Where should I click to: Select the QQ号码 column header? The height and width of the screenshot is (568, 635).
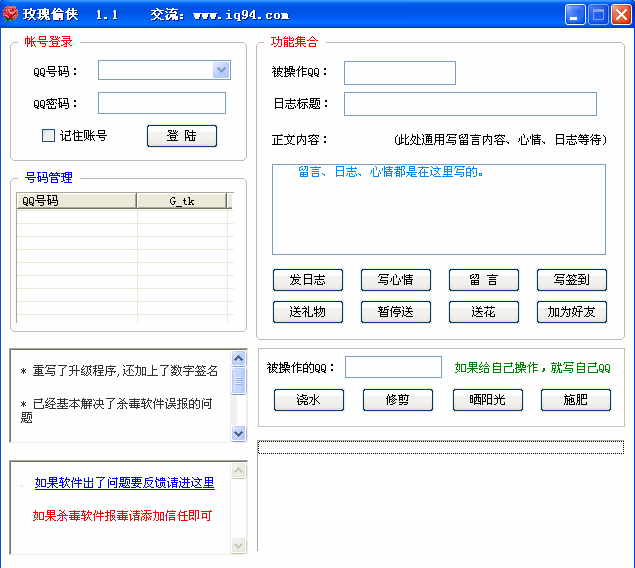click(76, 201)
